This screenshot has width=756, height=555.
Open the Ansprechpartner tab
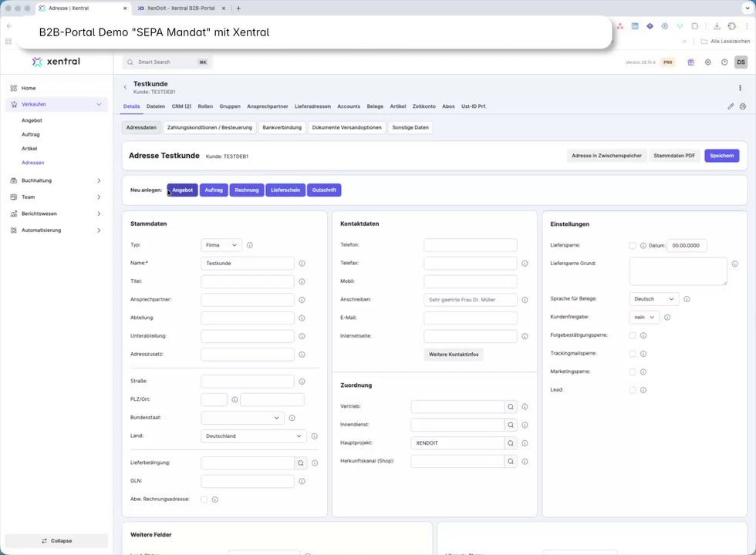point(267,106)
